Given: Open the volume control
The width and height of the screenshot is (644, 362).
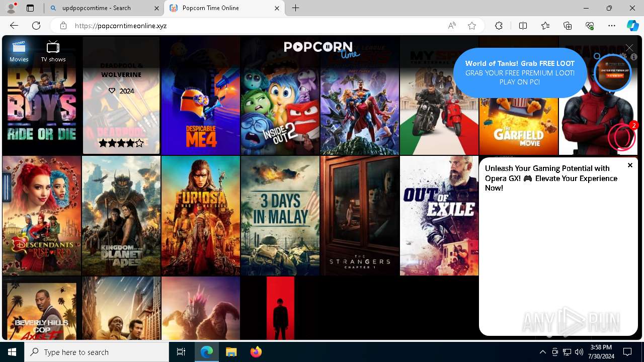Looking at the screenshot, I should pos(579,352).
